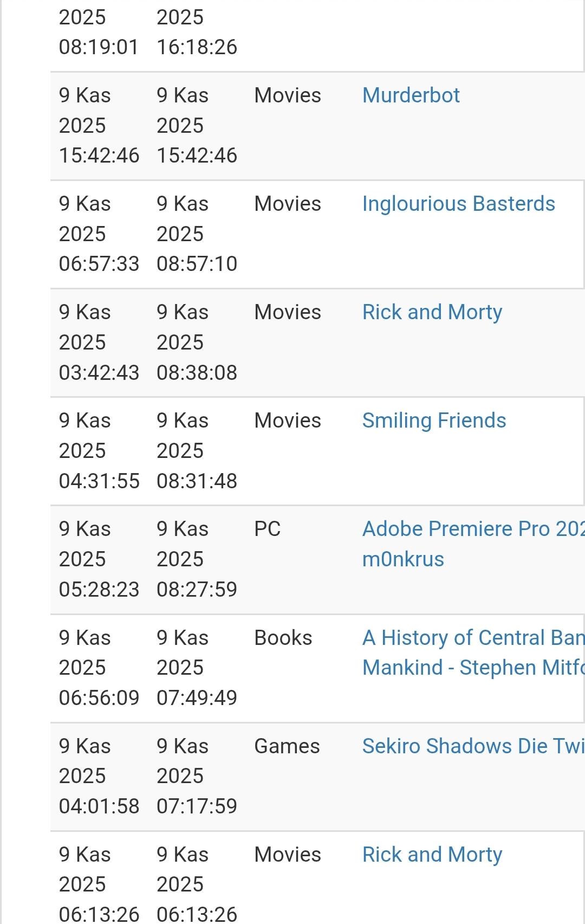The width and height of the screenshot is (585, 924).
Task: Click the Books category cell
Action: click(x=283, y=638)
